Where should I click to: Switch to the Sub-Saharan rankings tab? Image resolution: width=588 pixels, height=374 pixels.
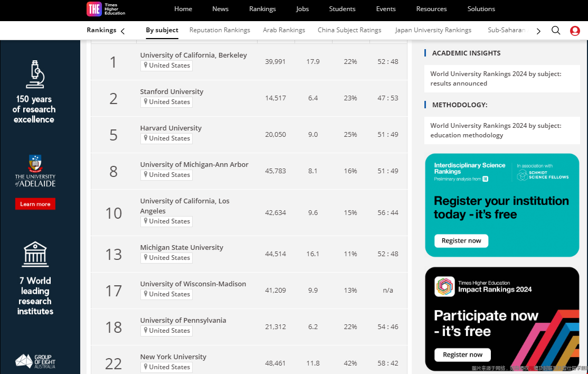coord(507,31)
